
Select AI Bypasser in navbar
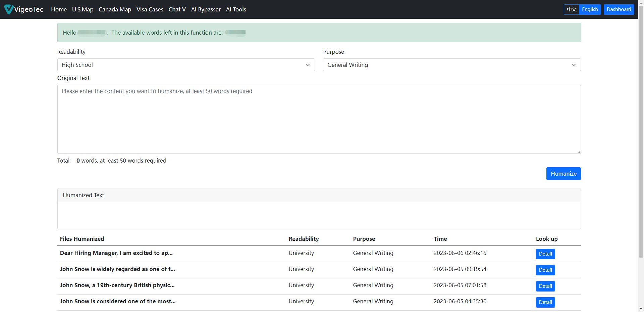point(206,9)
